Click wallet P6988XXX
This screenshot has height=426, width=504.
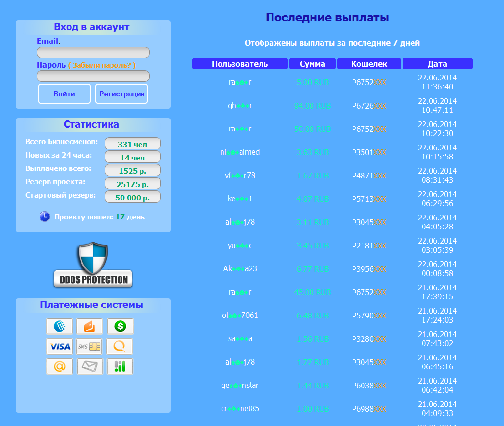pyautogui.click(x=369, y=409)
